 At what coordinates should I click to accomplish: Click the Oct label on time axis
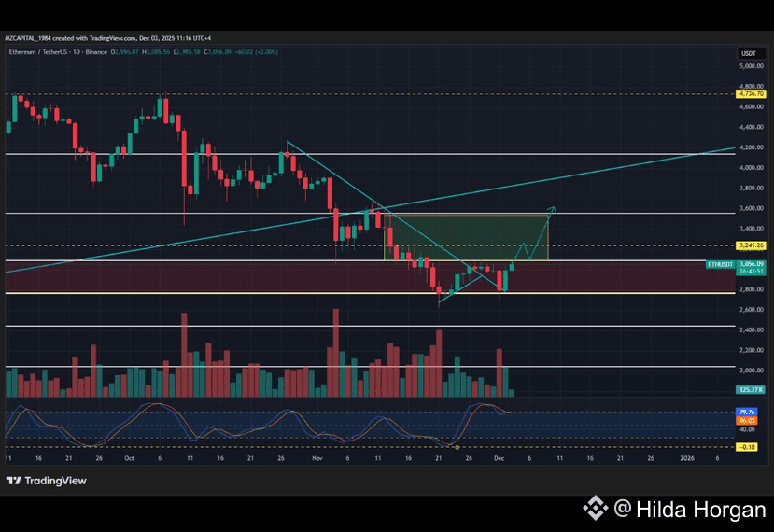pos(130,458)
